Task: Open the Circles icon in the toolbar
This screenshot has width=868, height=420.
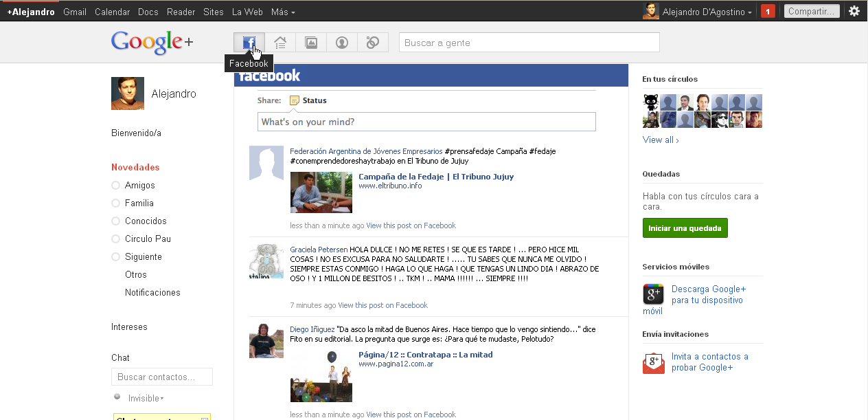Action: pyautogui.click(x=373, y=43)
